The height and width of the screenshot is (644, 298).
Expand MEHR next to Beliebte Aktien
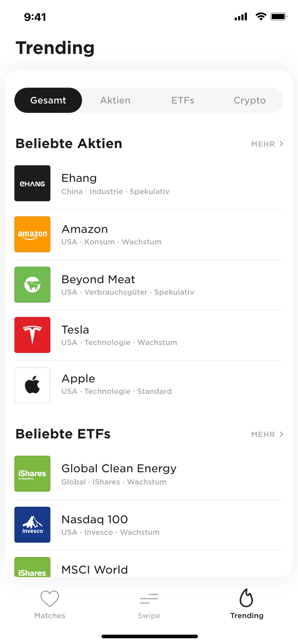click(267, 144)
